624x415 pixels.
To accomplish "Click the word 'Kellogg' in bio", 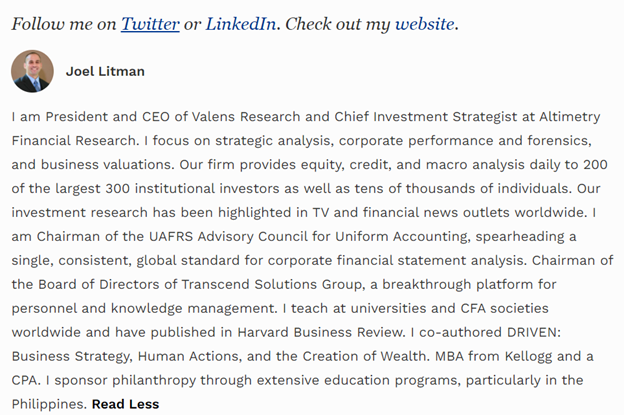I will [528, 356].
